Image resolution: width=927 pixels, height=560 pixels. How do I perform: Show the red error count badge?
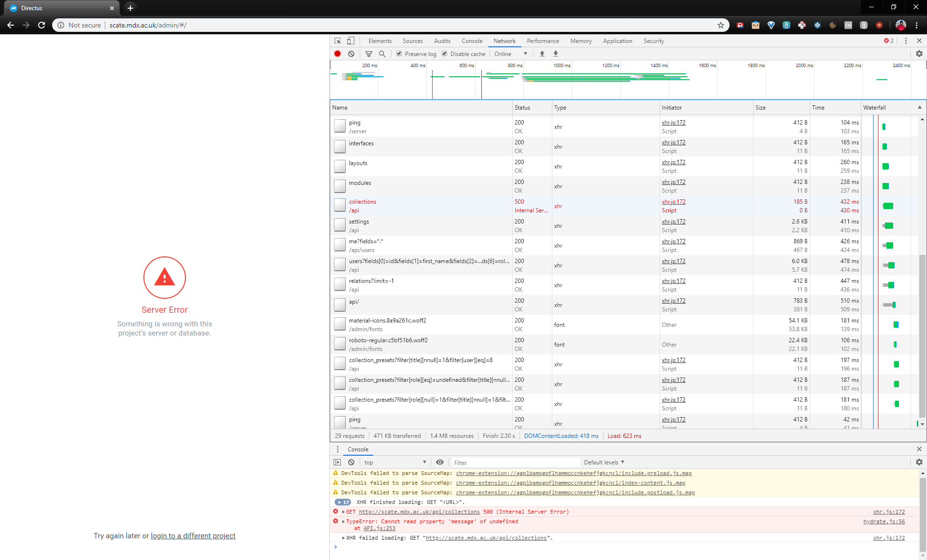click(x=889, y=41)
